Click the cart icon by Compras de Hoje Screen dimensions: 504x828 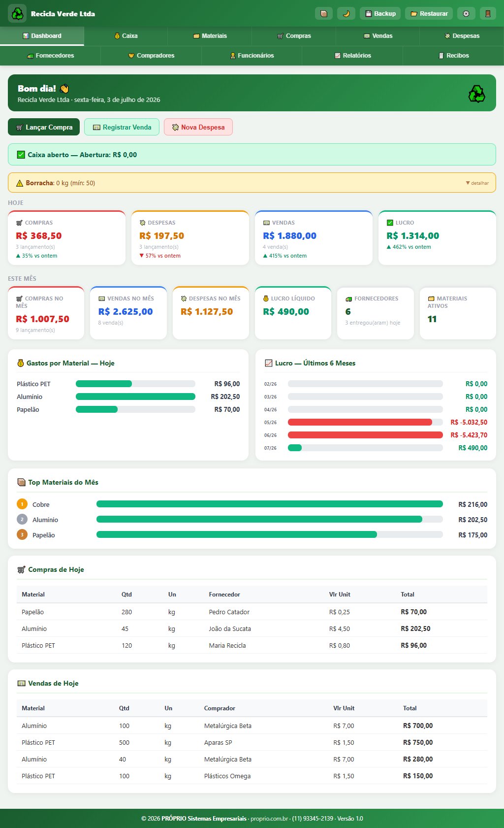click(x=21, y=569)
